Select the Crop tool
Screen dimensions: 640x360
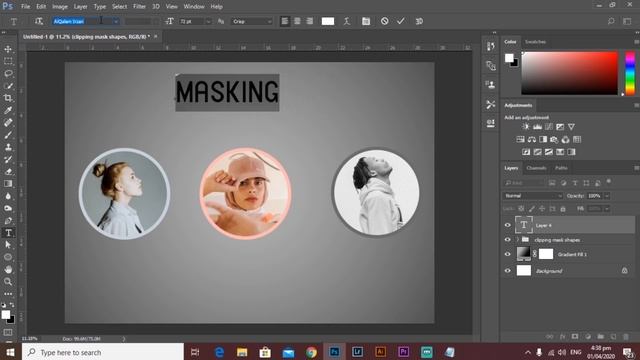tap(8, 98)
